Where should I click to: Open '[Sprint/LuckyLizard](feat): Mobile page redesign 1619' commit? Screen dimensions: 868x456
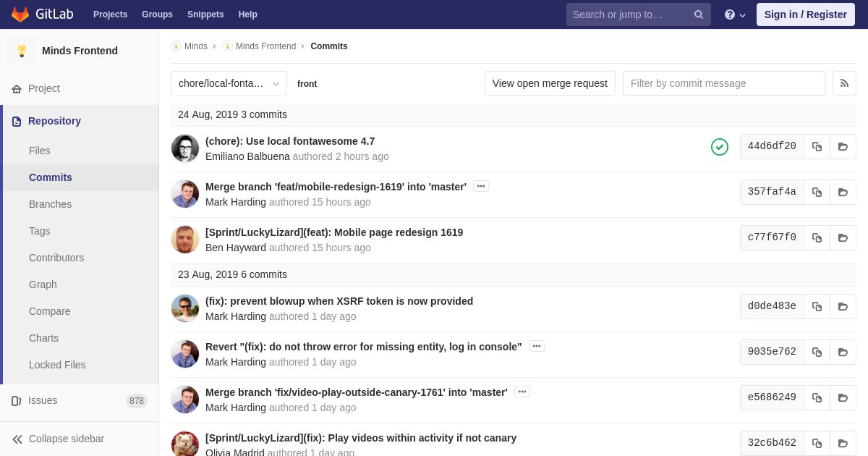point(334,232)
